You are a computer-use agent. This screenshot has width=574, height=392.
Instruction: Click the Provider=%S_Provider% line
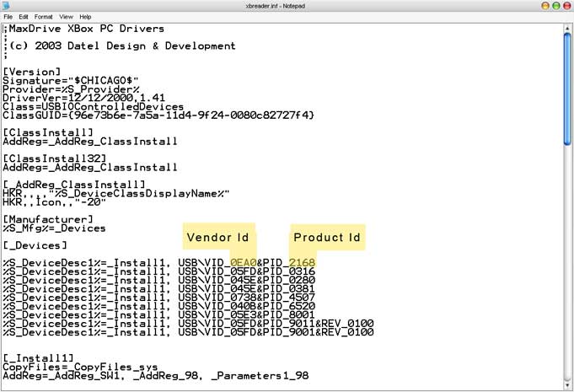71,89
